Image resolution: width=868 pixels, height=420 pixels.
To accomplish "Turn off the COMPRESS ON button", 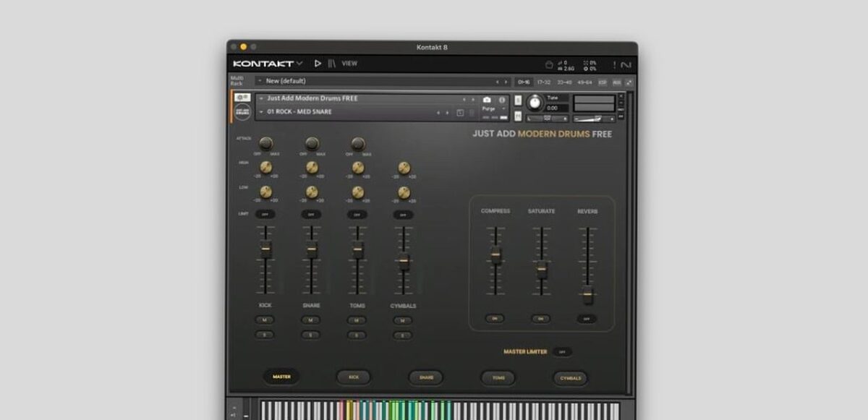I will click(x=495, y=318).
